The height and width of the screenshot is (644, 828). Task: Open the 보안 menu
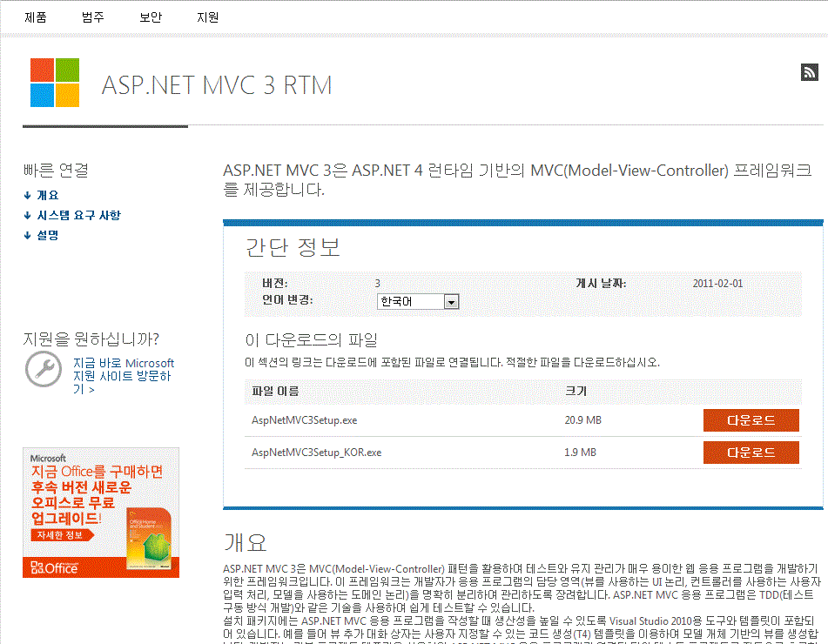coord(151,17)
